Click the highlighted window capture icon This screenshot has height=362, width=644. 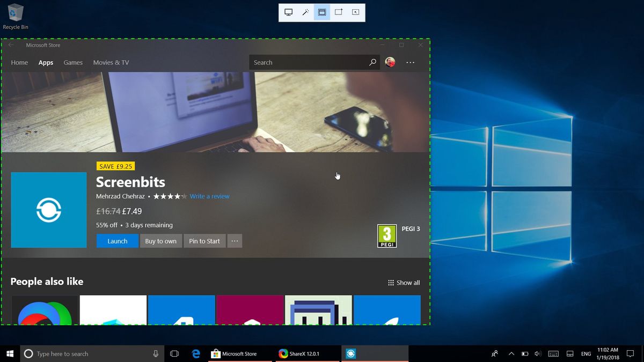322,12
